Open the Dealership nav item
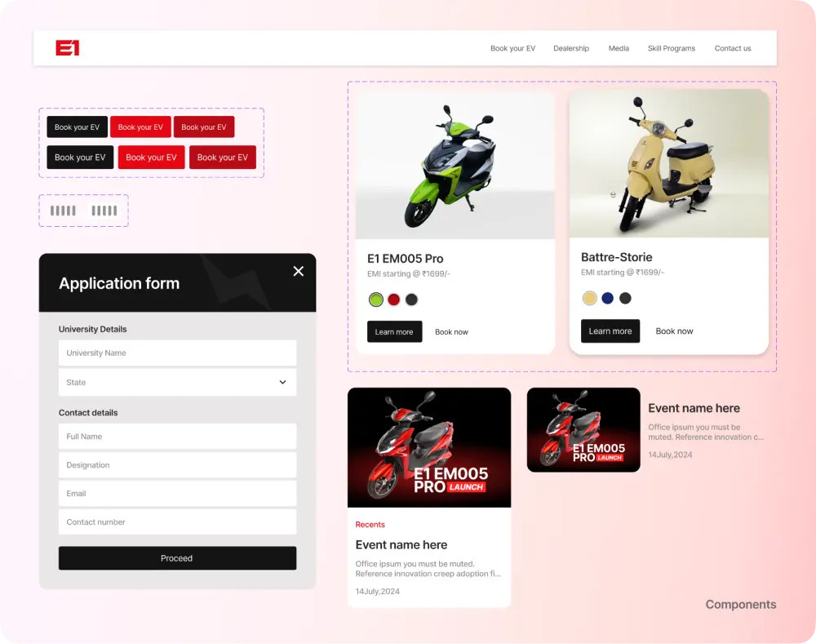This screenshot has height=644, width=816. (570, 48)
